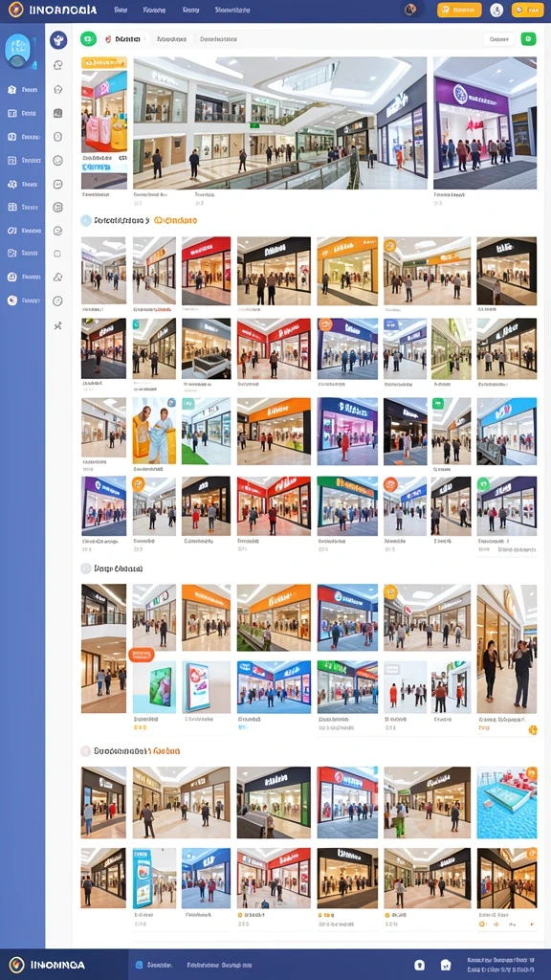
Task: Select the third item in the blue sidebar
Action: point(23,137)
